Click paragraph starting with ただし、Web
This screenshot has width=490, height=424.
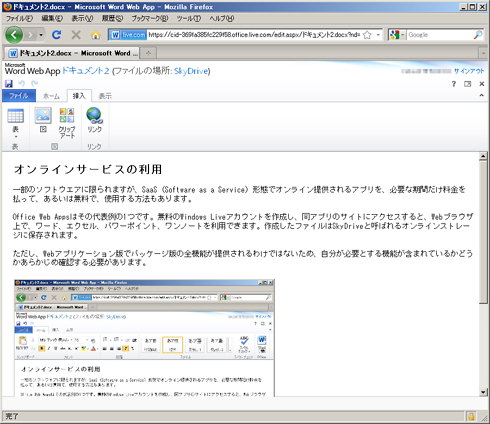pyautogui.click(x=243, y=258)
